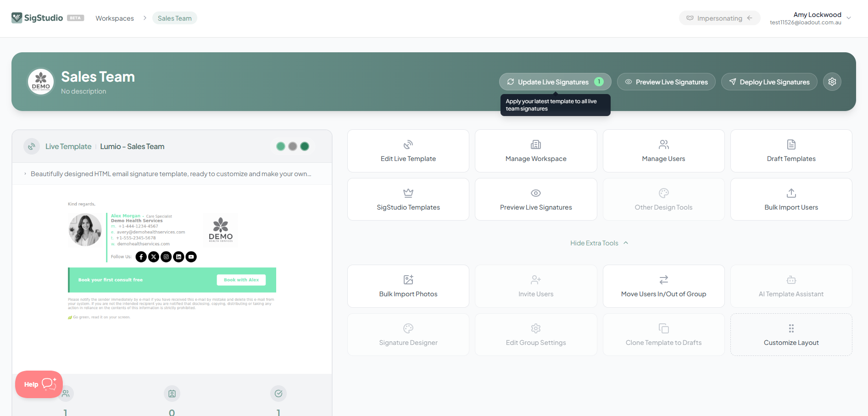
Task: Click the No description text
Action: pyautogui.click(x=83, y=91)
